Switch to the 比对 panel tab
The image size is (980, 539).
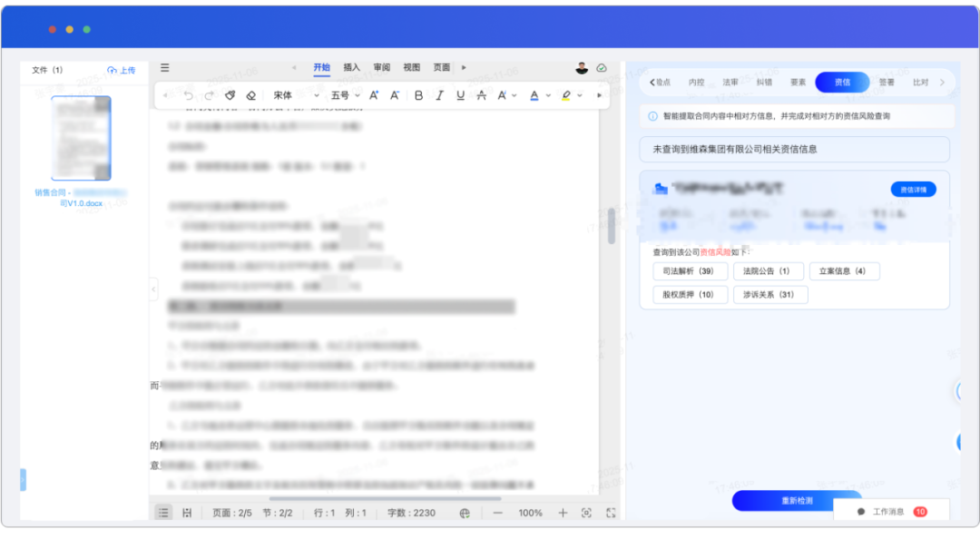[920, 82]
